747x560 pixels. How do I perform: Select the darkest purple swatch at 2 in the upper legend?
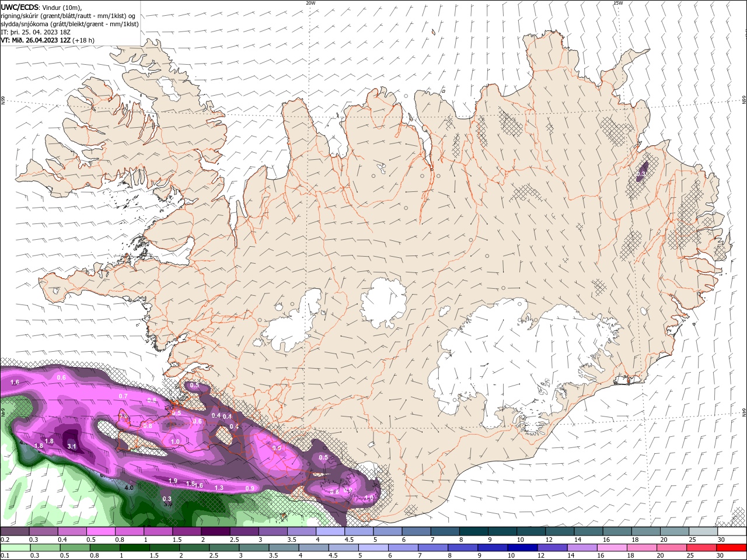[215, 531]
